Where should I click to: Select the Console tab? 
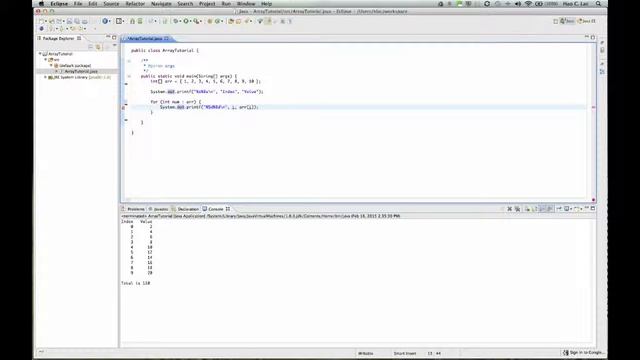(x=213, y=209)
